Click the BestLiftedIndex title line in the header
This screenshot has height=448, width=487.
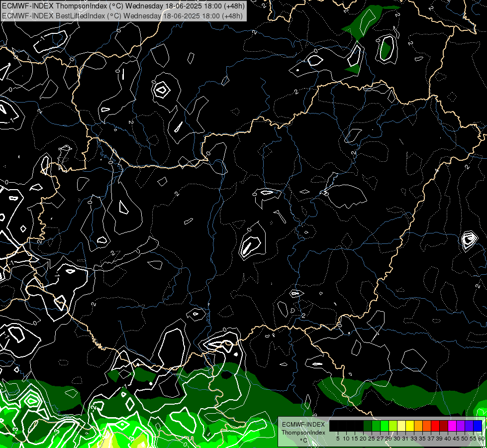(x=122, y=15)
